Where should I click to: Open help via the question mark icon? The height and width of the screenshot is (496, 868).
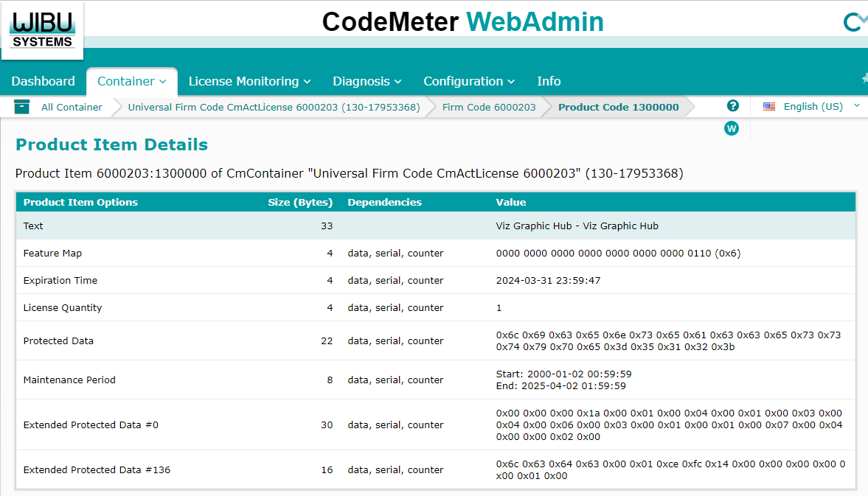pos(732,105)
